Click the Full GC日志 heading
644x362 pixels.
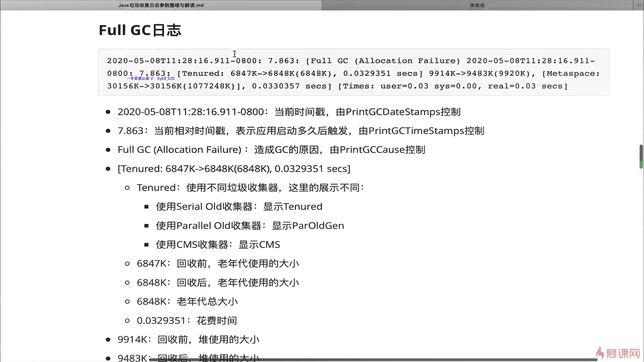[x=140, y=30]
